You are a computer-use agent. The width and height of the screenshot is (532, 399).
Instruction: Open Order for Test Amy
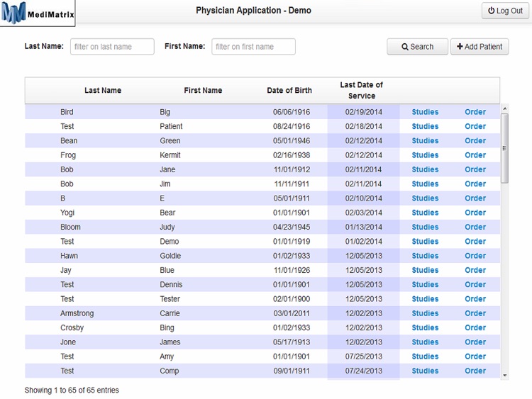pyautogui.click(x=475, y=356)
